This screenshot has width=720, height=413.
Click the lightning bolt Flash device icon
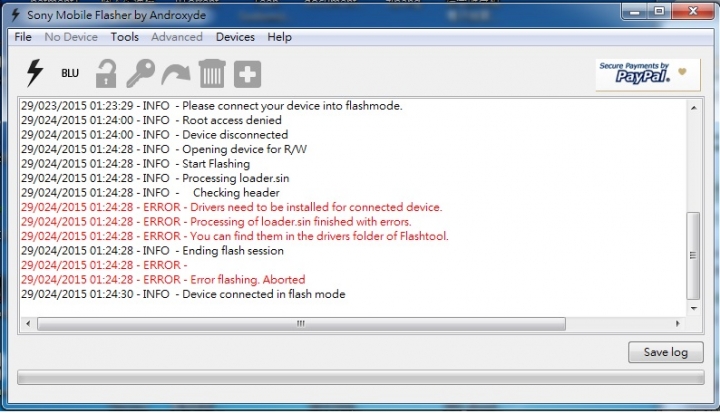(35, 73)
